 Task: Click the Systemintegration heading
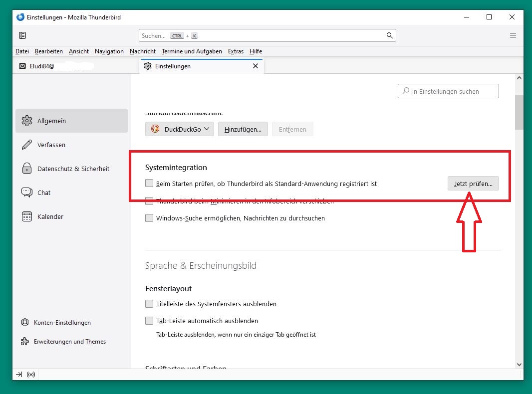(176, 167)
